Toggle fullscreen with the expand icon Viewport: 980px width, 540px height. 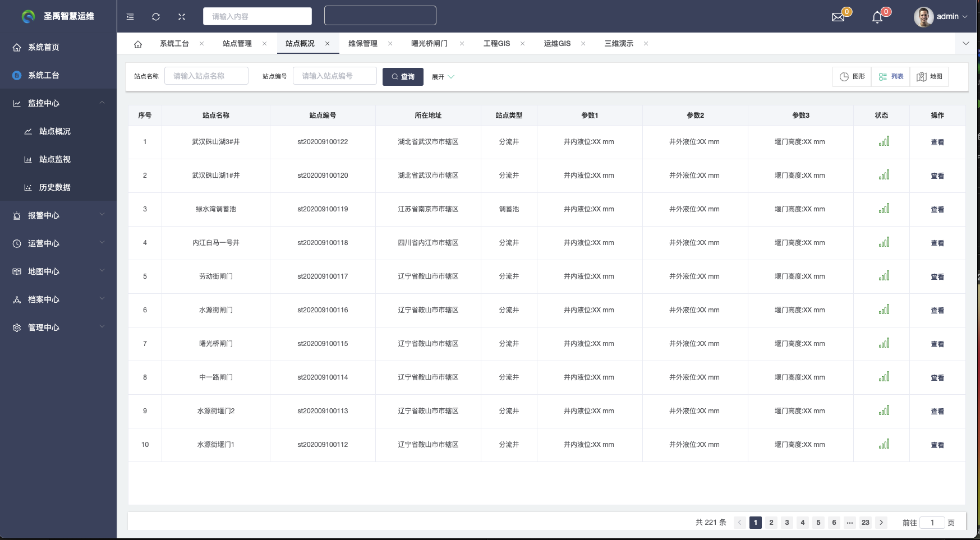pyautogui.click(x=182, y=17)
